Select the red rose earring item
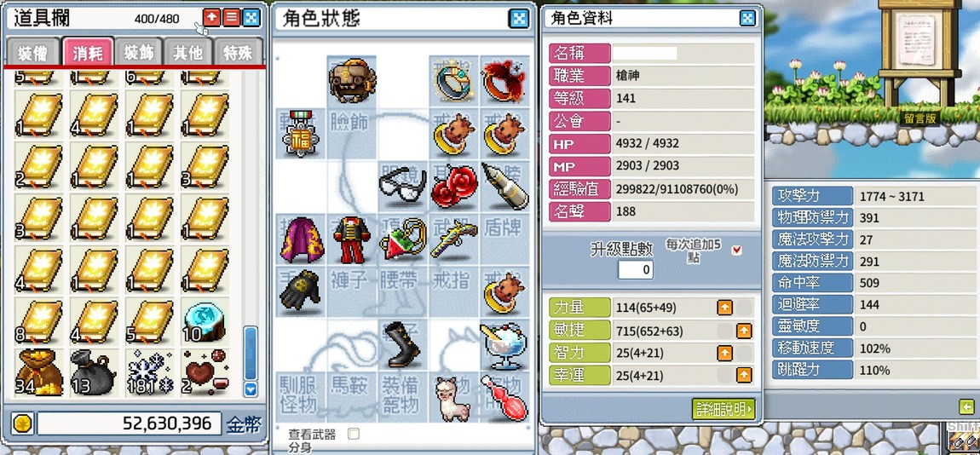The image size is (980, 455). [x=453, y=187]
